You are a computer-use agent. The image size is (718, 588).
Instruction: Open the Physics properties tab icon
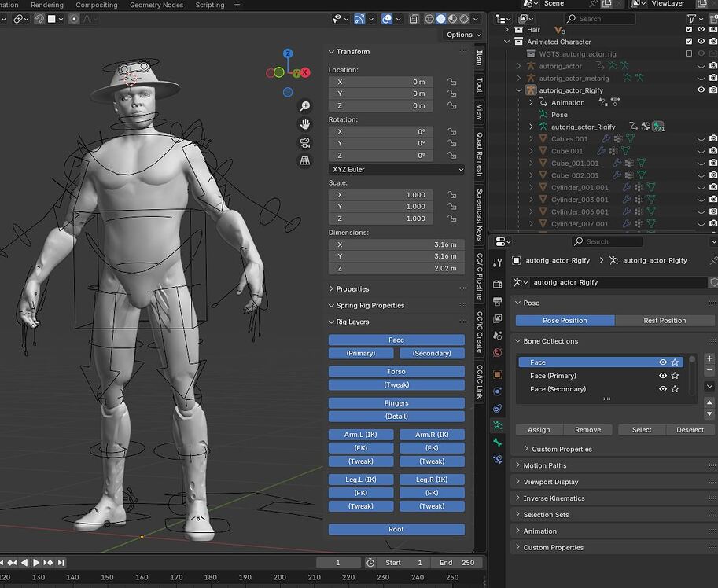coord(498,391)
